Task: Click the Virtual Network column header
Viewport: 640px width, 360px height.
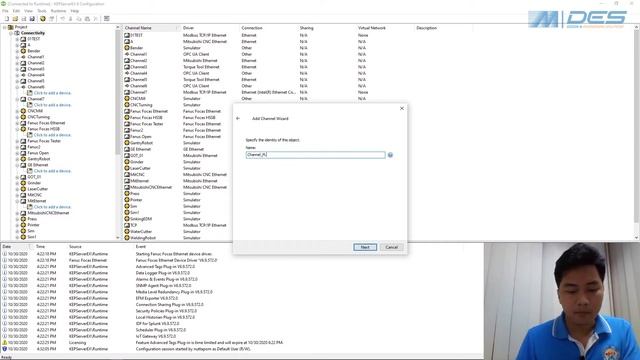Action: pos(384,28)
